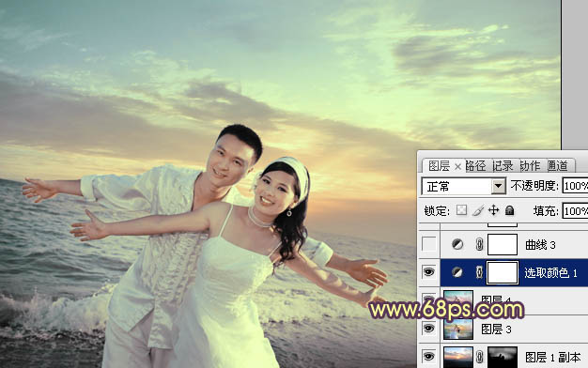This screenshot has width=588, height=368.
Task: Select the 选取颜色 1 layer mask thumbnail
Action: 503,272
